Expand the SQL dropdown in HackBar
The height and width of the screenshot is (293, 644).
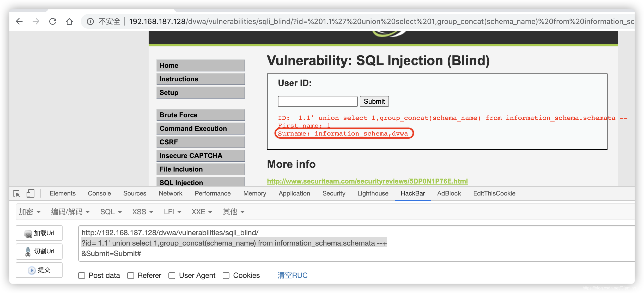[111, 212]
